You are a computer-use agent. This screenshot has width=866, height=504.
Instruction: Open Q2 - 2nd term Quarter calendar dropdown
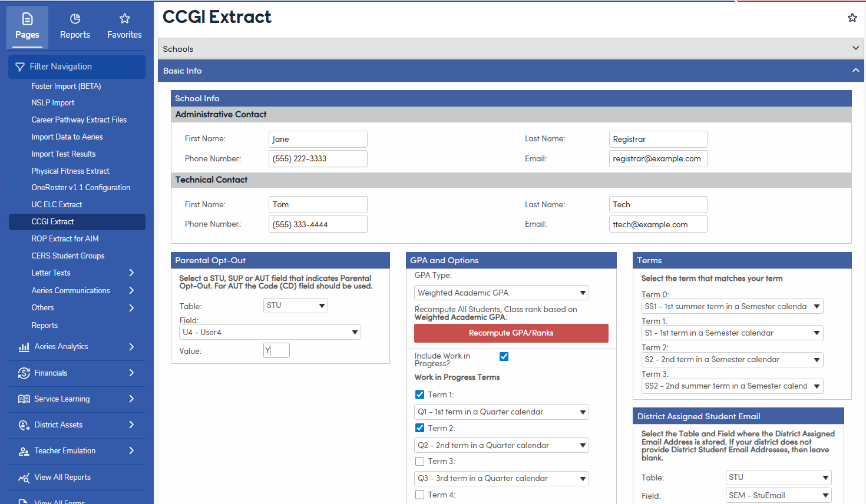coord(501,446)
